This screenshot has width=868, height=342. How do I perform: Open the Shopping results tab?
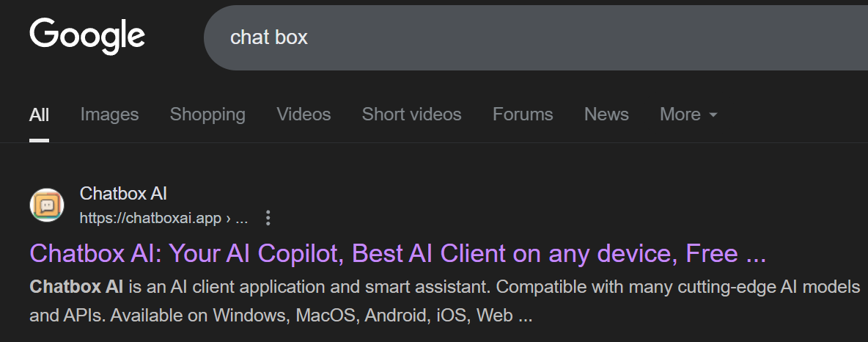[x=207, y=114]
